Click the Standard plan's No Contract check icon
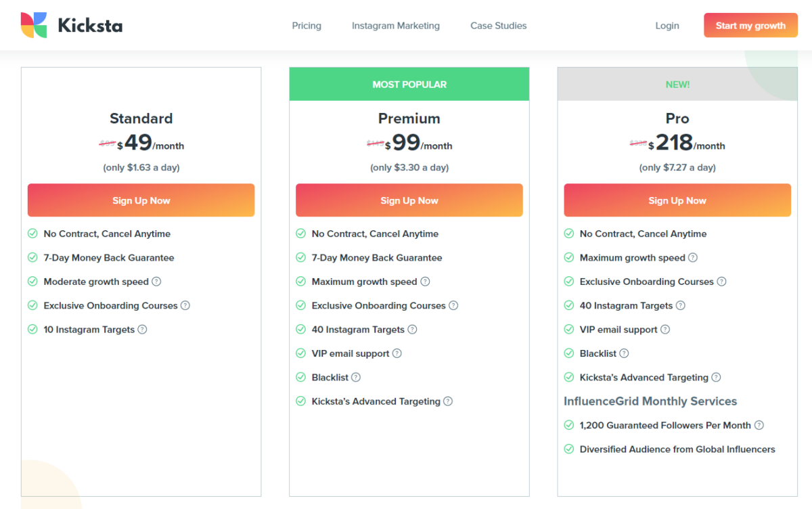This screenshot has height=509, width=812. coord(32,234)
